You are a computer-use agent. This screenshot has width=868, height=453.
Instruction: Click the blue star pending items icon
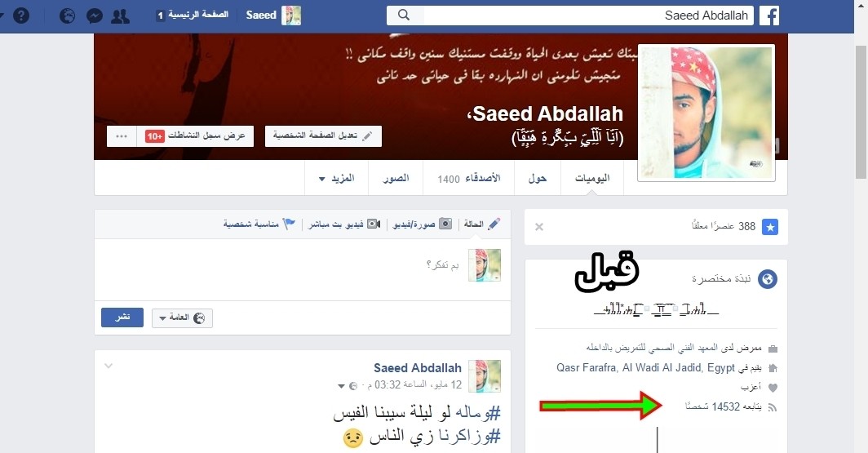coord(770,227)
